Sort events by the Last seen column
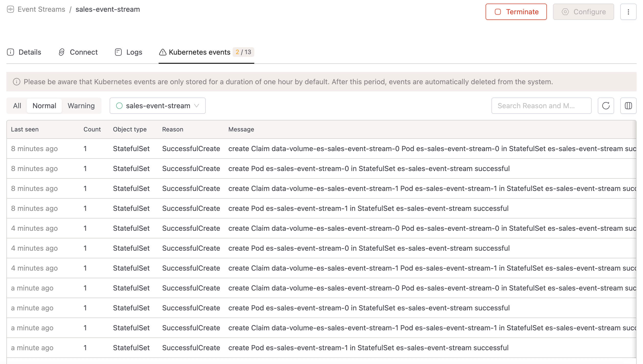 point(25,129)
